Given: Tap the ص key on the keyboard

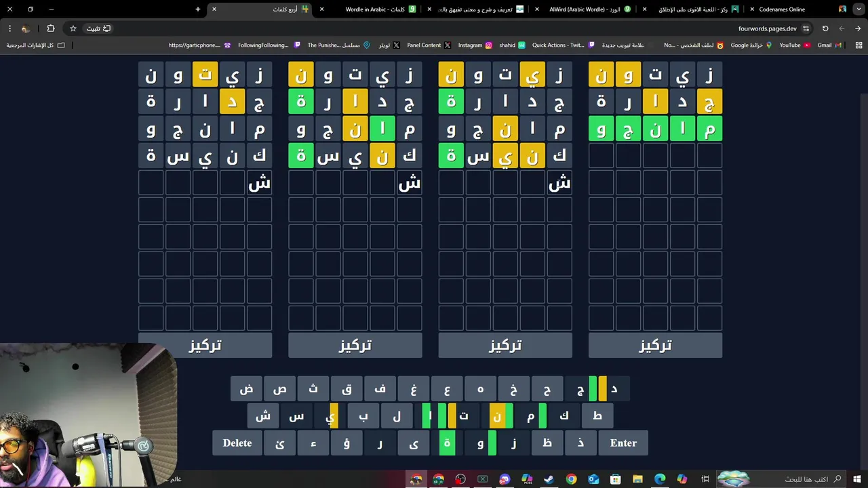Looking at the screenshot, I should (x=279, y=389).
